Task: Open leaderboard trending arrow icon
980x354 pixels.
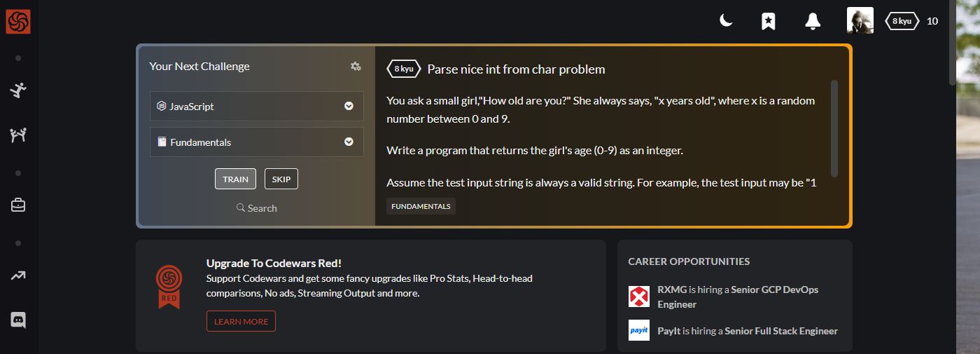Action: [18, 275]
